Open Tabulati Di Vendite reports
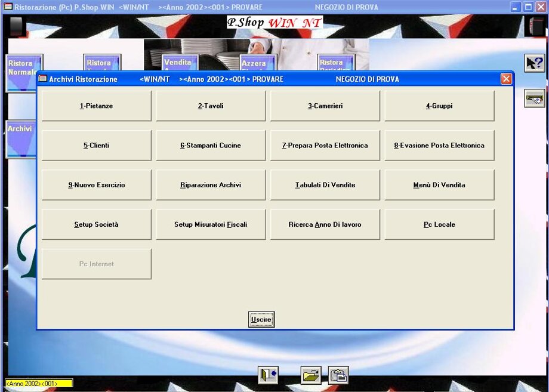Screen dimensions: 549x392 point(325,185)
